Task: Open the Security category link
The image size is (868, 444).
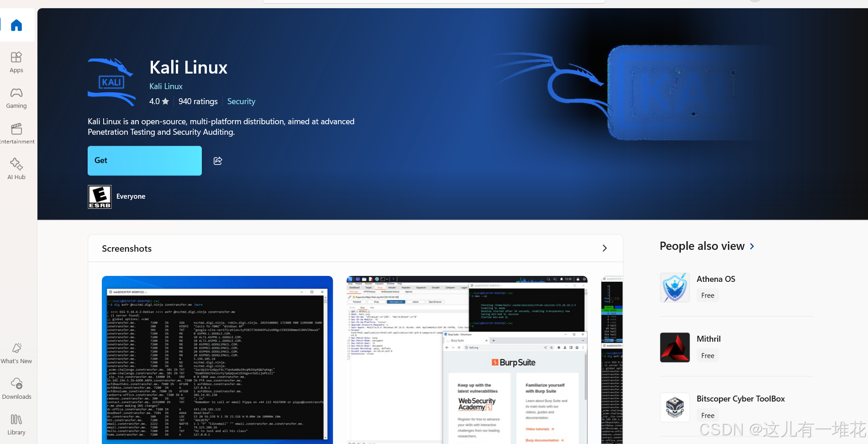Action: click(241, 101)
